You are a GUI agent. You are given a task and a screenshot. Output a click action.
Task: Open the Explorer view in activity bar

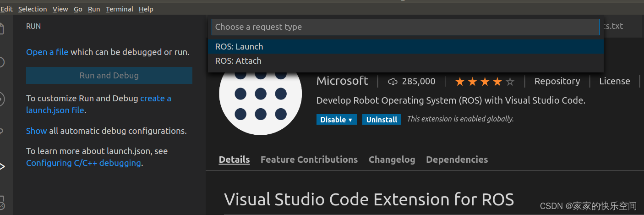[2, 28]
